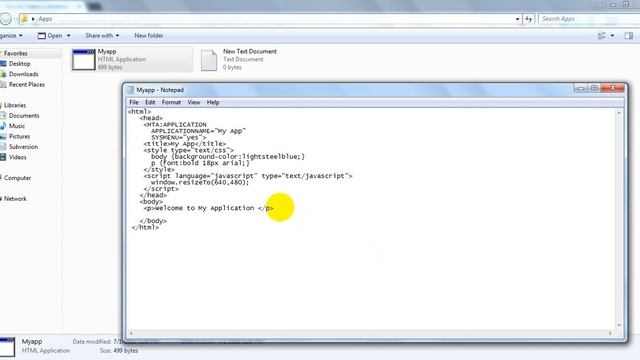Open Recent Places in the navigation pane
The width and height of the screenshot is (640, 360).
tap(27, 84)
